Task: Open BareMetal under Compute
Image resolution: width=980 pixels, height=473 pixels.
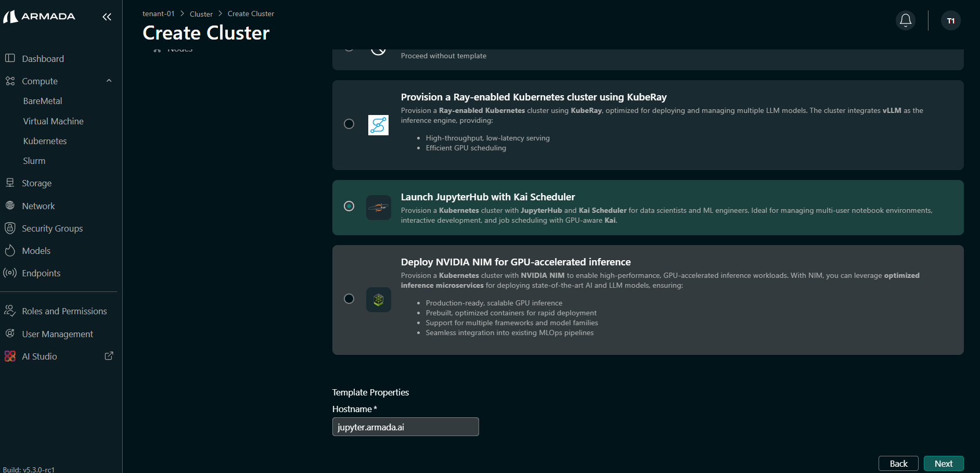Action: pyautogui.click(x=43, y=101)
